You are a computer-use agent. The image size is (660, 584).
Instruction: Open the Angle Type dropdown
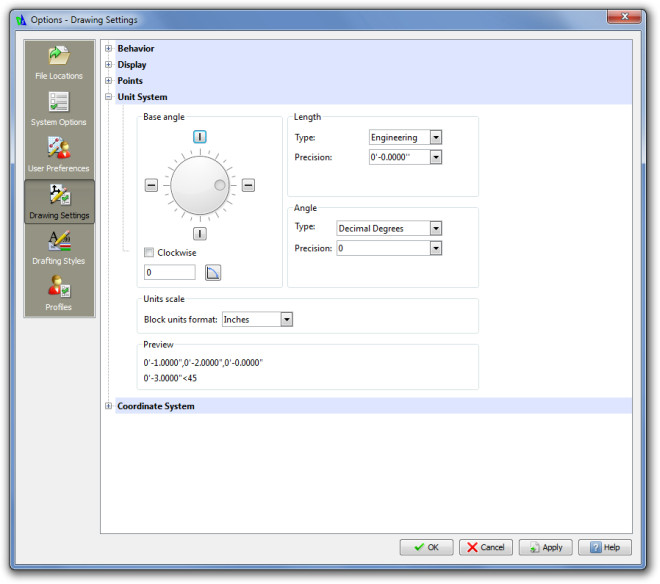436,228
